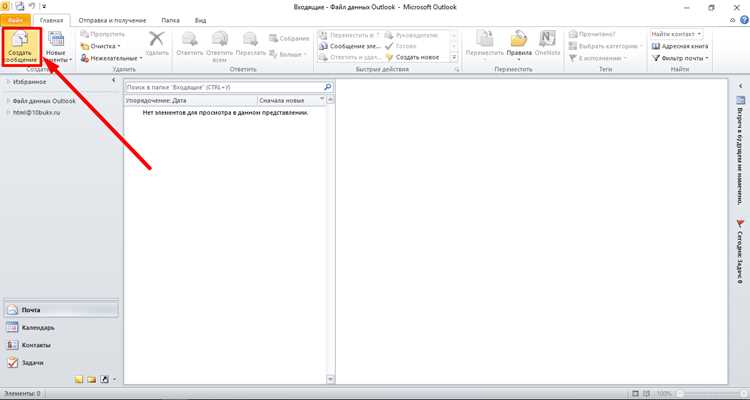This screenshot has height=400, width=750.
Task: Toggle the Сначала новые sort order
Action: click(291, 100)
